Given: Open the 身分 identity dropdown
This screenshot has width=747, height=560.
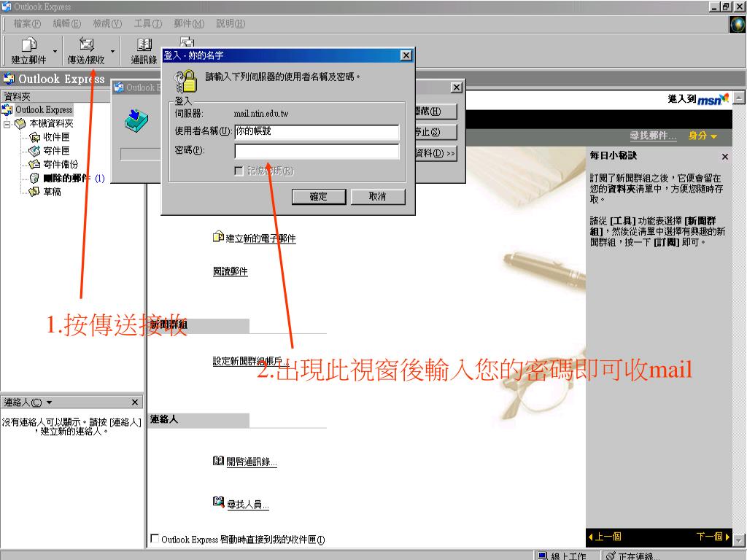Looking at the screenshot, I should click(x=703, y=136).
